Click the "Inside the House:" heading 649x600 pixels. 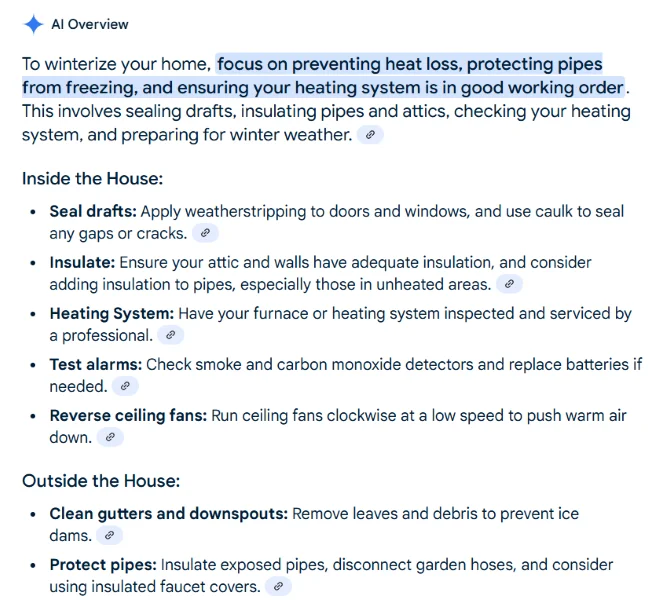tap(92, 179)
